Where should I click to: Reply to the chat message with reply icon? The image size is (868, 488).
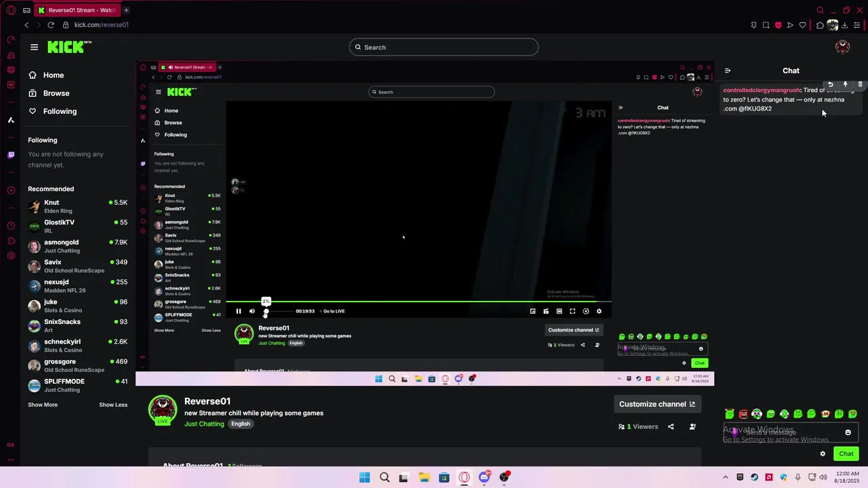pyautogui.click(x=830, y=85)
